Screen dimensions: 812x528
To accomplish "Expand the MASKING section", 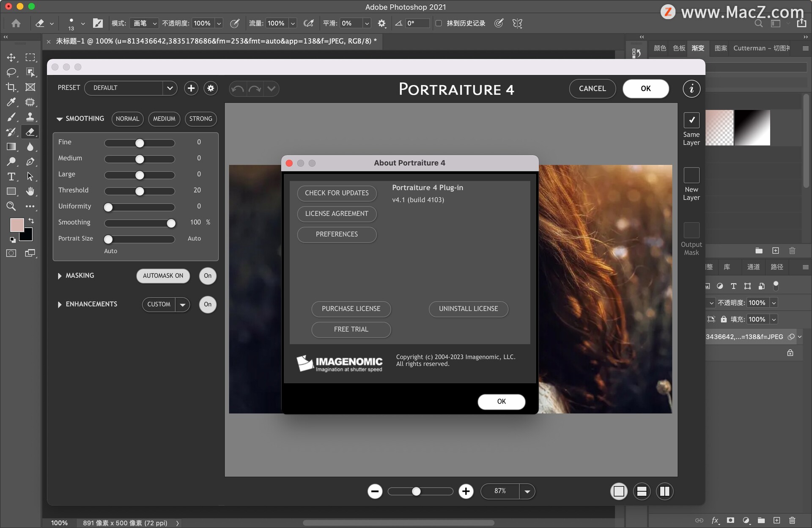I will tap(60, 276).
